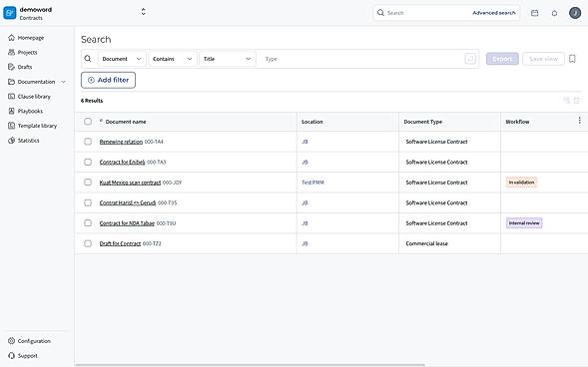Click the Location column header
The height and width of the screenshot is (367, 588).
point(312,122)
